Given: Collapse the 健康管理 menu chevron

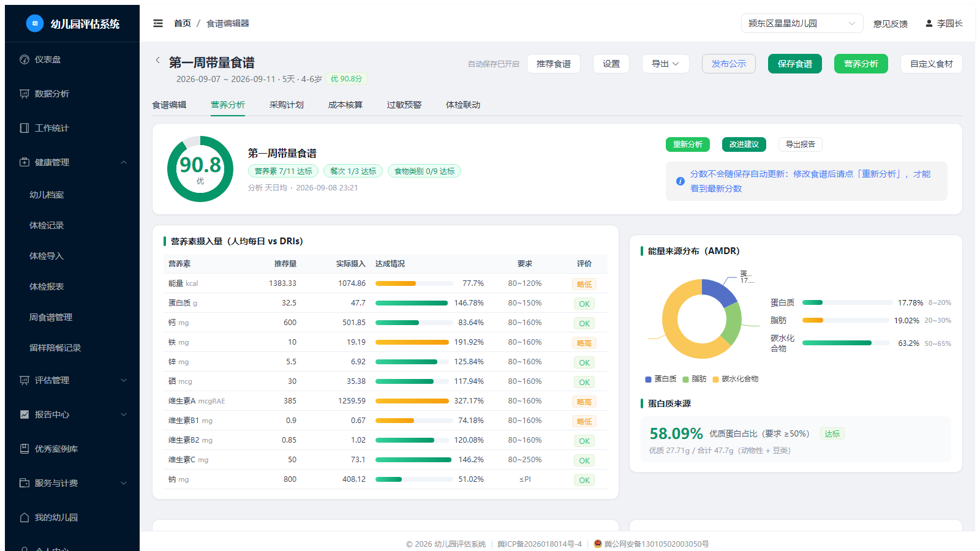Looking at the screenshot, I should 124,162.
